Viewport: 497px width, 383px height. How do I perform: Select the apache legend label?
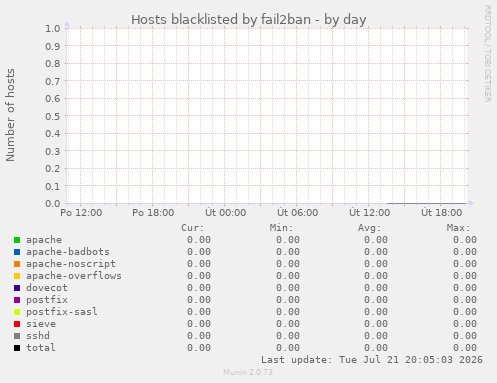(44, 240)
